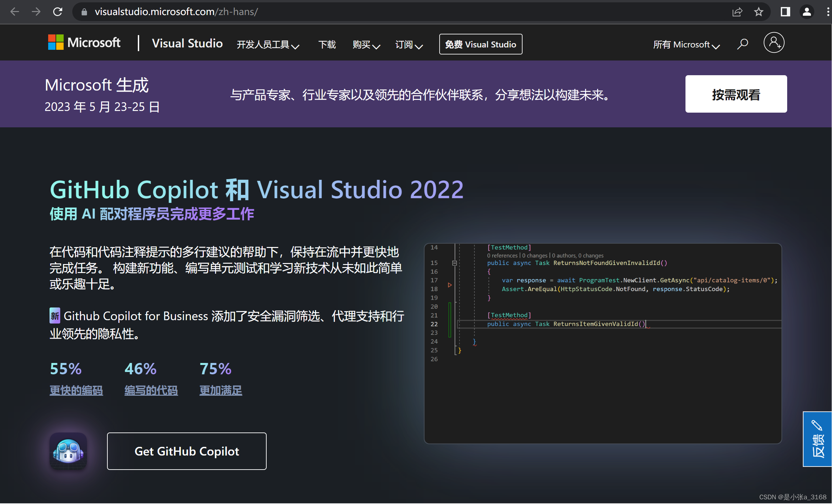The image size is (832, 504).
Task: Bookmark this page with the star icon
Action: tap(758, 12)
